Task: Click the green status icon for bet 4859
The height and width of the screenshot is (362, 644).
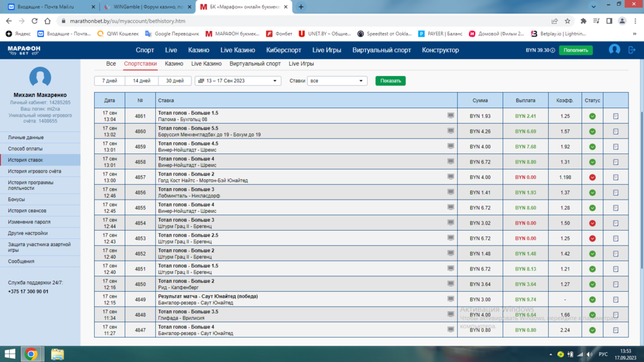Action: pyautogui.click(x=592, y=147)
